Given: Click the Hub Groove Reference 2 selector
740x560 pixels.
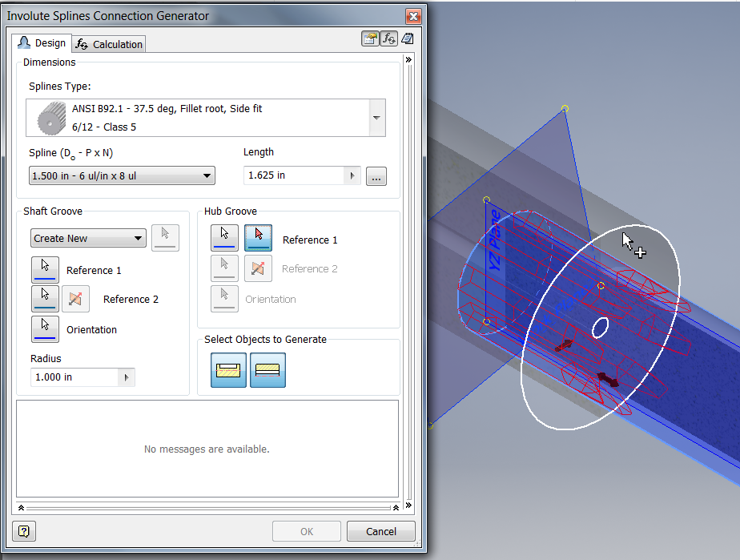Looking at the screenshot, I should pyautogui.click(x=224, y=268).
